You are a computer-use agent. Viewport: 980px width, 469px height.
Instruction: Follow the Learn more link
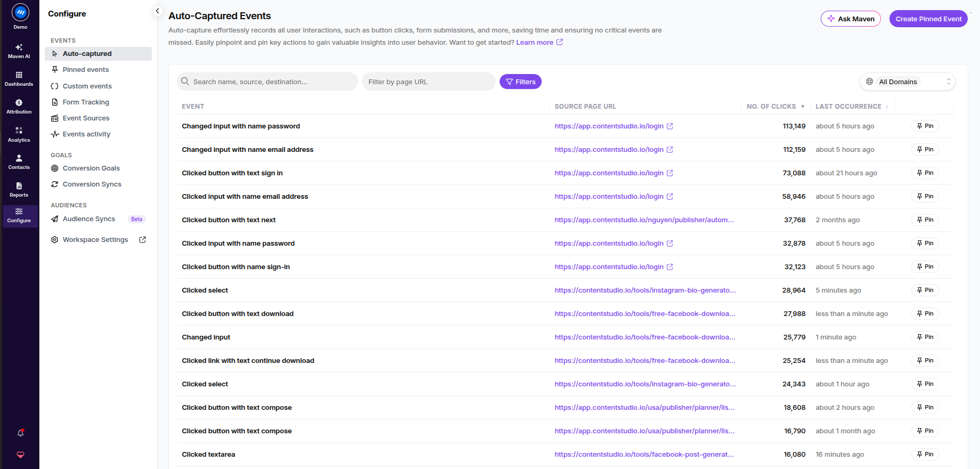[x=539, y=43]
